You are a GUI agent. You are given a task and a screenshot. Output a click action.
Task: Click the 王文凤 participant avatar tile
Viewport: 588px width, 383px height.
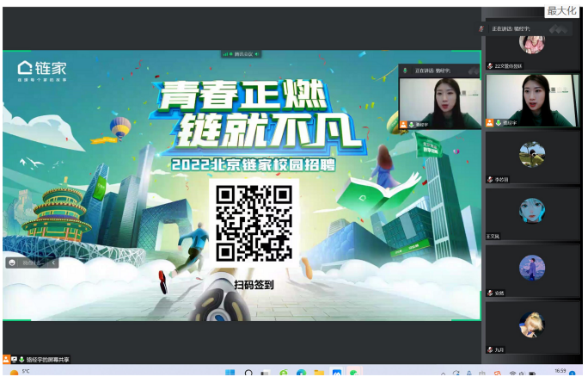tap(531, 210)
